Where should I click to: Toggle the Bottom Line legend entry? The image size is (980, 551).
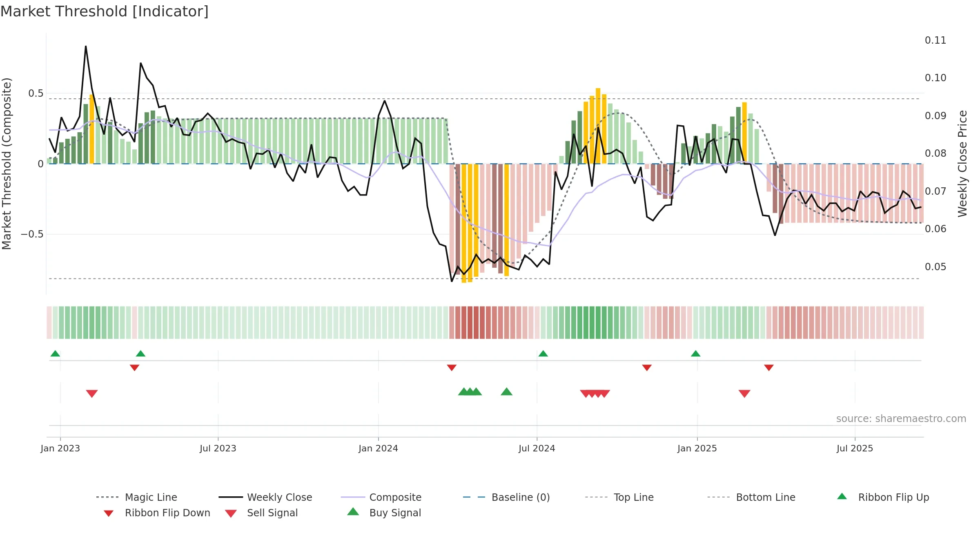pyautogui.click(x=751, y=497)
